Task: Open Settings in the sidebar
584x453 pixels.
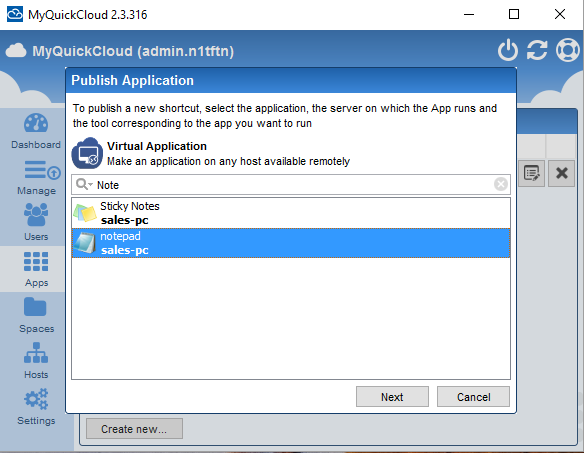Action: click(36, 407)
